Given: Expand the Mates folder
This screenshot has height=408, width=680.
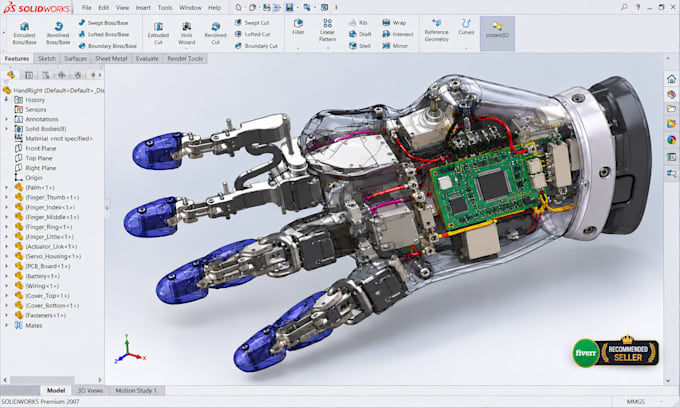Looking at the screenshot, I should pos(6,325).
